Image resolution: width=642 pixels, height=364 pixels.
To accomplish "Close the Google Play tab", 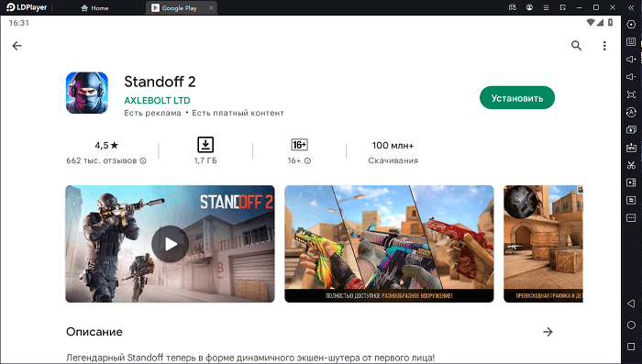I will coord(211,7).
